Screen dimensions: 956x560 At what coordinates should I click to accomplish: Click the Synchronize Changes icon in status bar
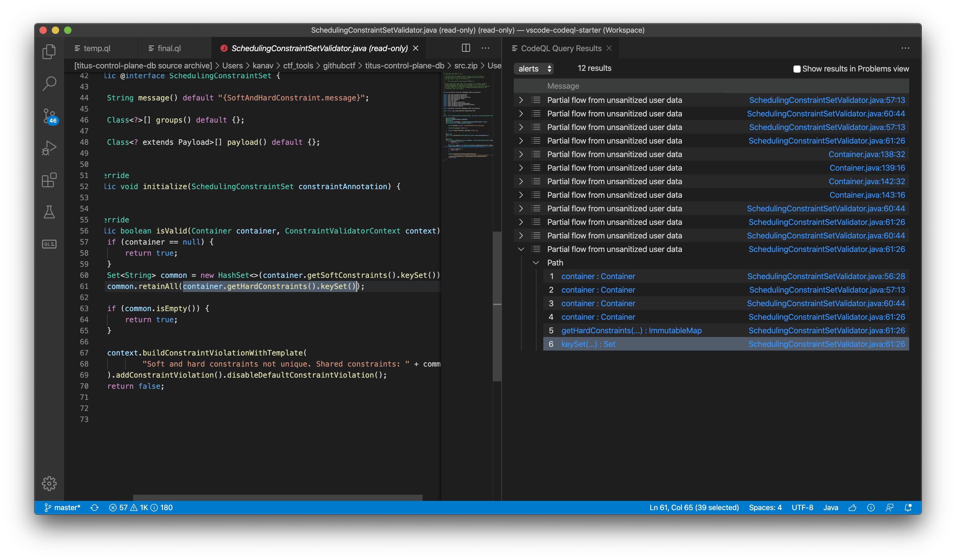coord(95,508)
